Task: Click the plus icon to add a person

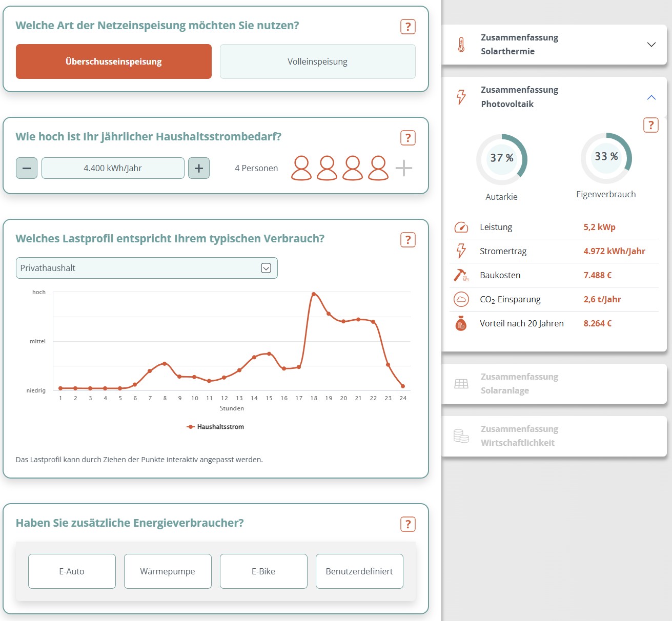Action: tap(404, 168)
